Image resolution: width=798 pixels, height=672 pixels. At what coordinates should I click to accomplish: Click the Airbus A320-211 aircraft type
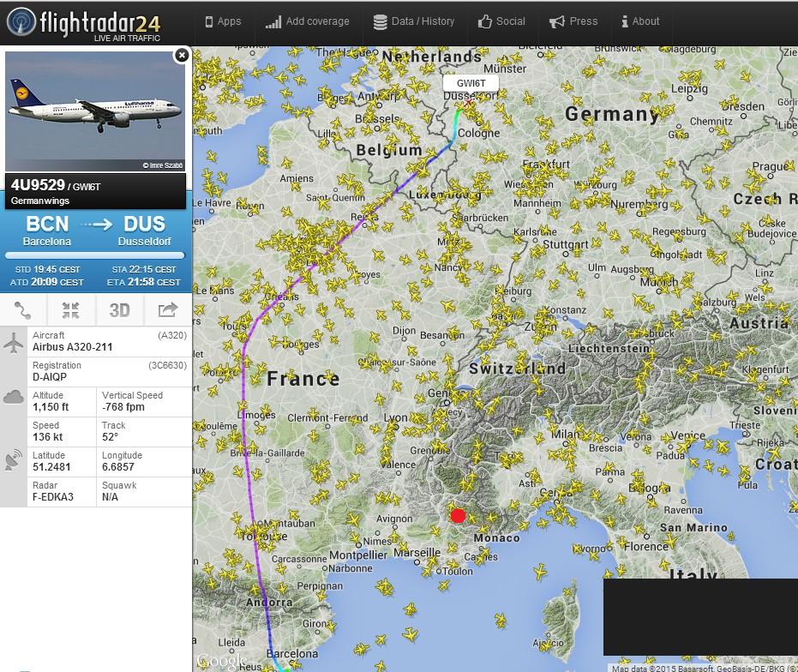pyautogui.click(x=73, y=347)
